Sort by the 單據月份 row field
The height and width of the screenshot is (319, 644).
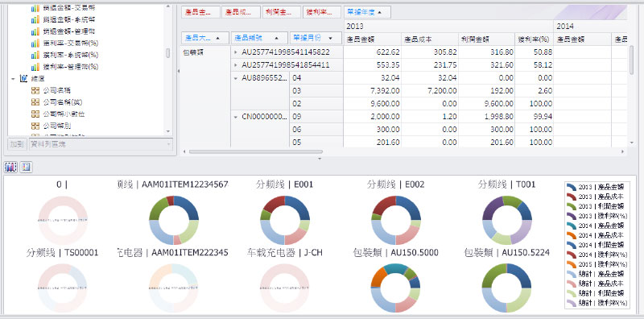pyautogui.click(x=316, y=38)
